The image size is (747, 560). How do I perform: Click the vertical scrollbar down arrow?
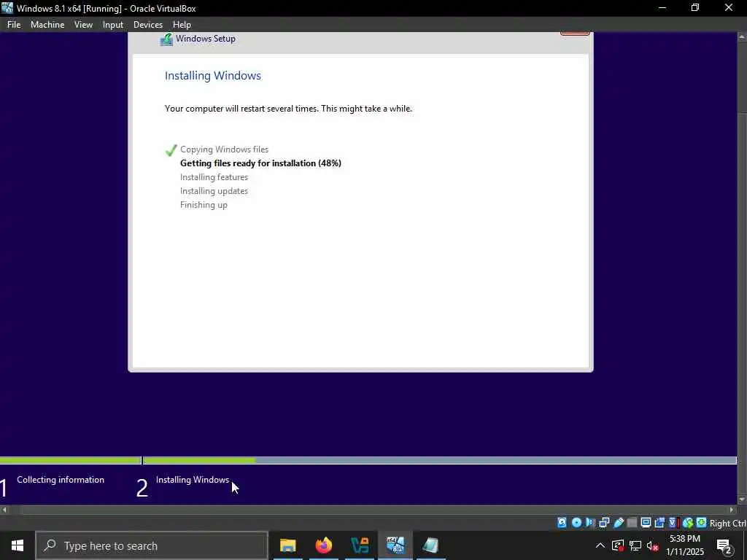click(742, 499)
